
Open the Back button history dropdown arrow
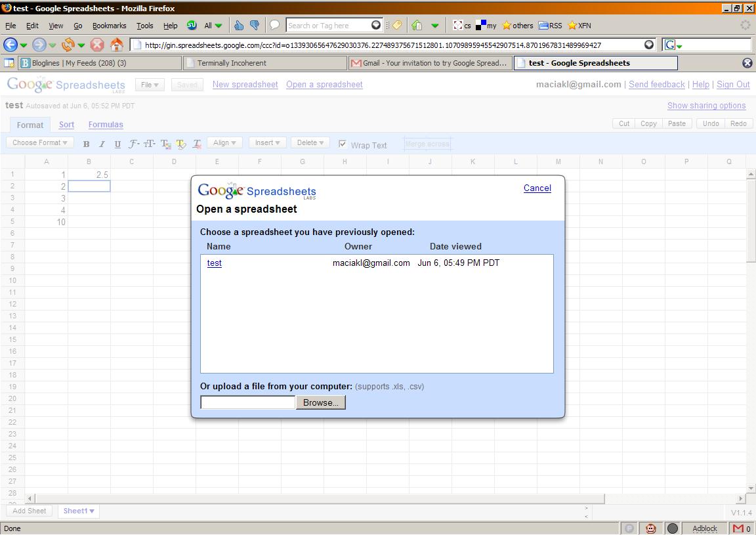click(23, 45)
